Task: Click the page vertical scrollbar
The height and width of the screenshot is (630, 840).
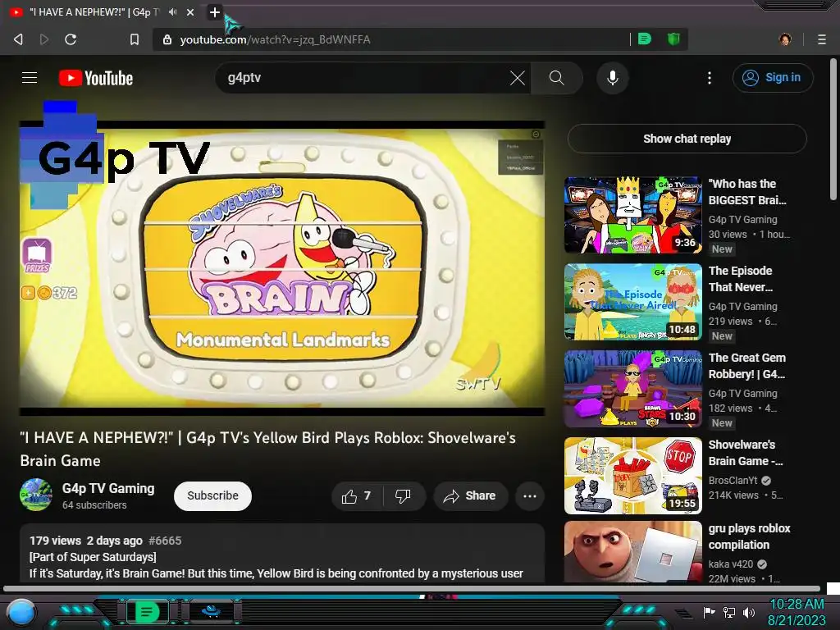Action: pos(834,129)
